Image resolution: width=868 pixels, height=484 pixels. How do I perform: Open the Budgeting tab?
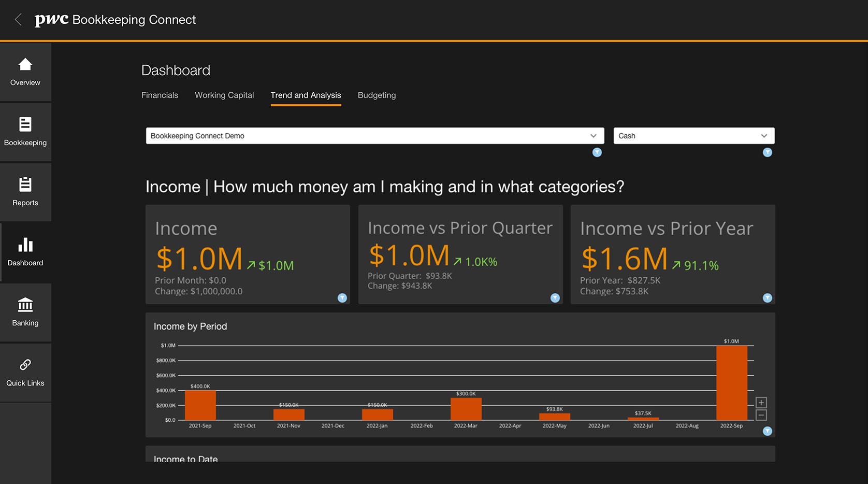pos(377,95)
